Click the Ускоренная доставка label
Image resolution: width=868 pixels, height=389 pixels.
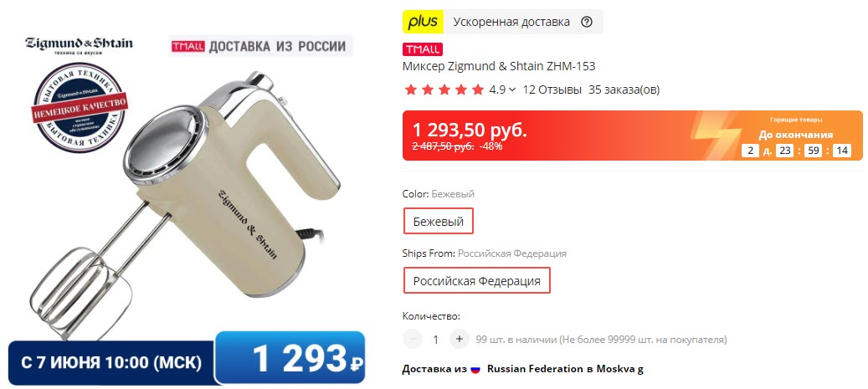[511, 22]
